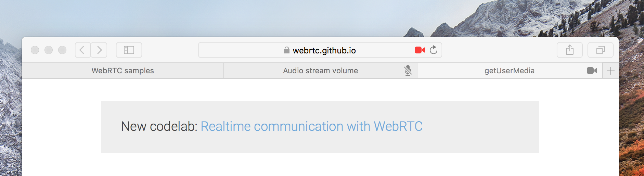Switch to the getUserMedia tab
644x176 pixels.
click(x=510, y=71)
